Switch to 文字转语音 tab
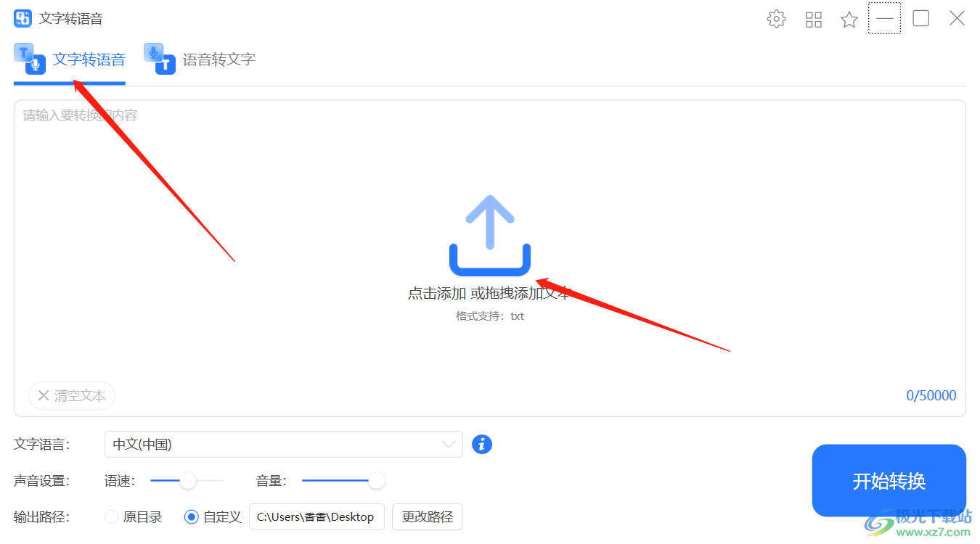The width and height of the screenshot is (980, 544). [70, 59]
